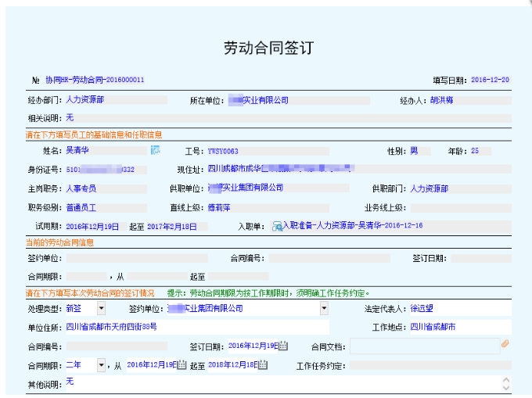Click scroll-up arrow of 其他说明 box
The width and height of the screenshot is (532, 398).
[x=506, y=380]
